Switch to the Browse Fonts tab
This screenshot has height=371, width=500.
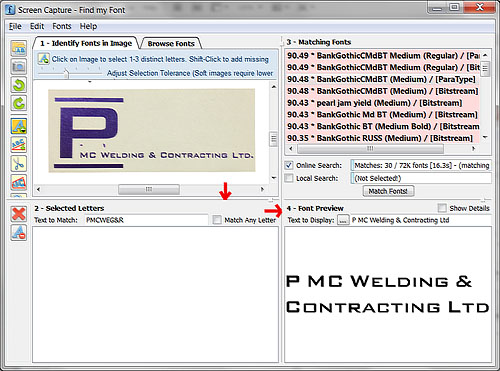(171, 44)
